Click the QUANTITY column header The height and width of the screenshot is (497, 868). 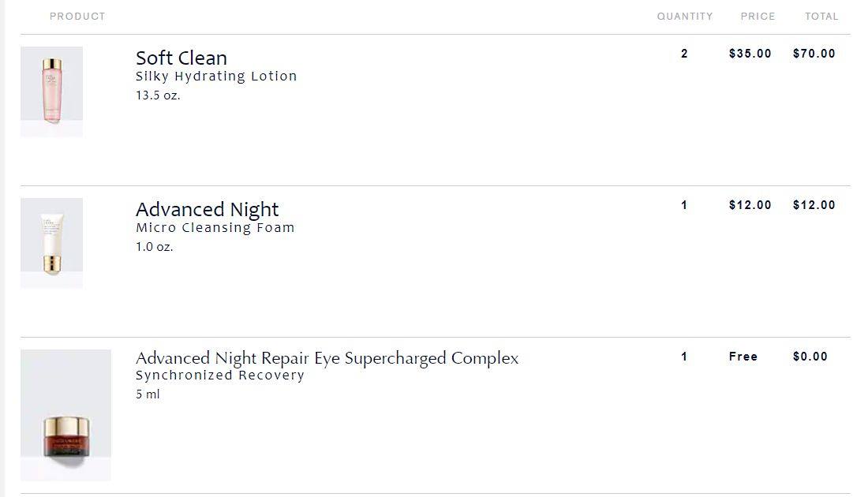(x=685, y=17)
